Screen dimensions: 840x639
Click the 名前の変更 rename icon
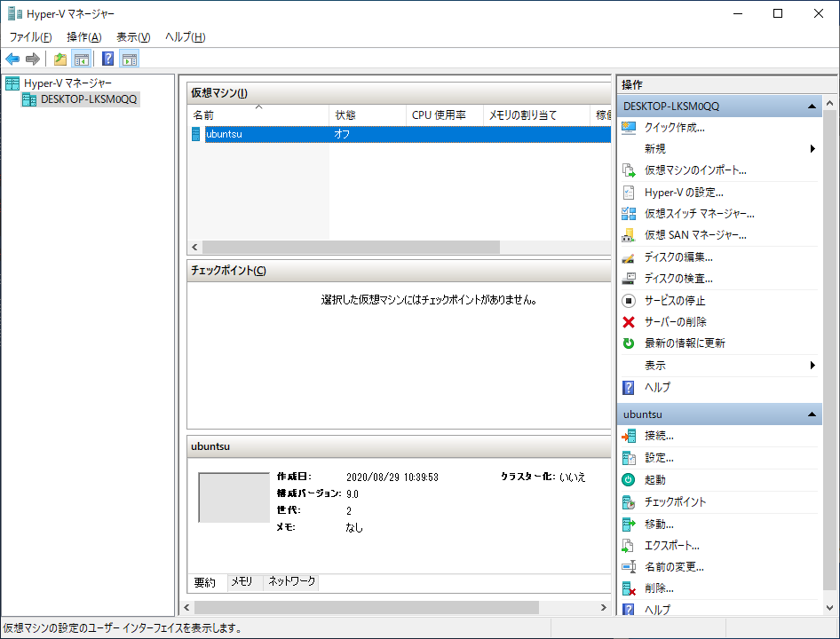pyautogui.click(x=629, y=567)
